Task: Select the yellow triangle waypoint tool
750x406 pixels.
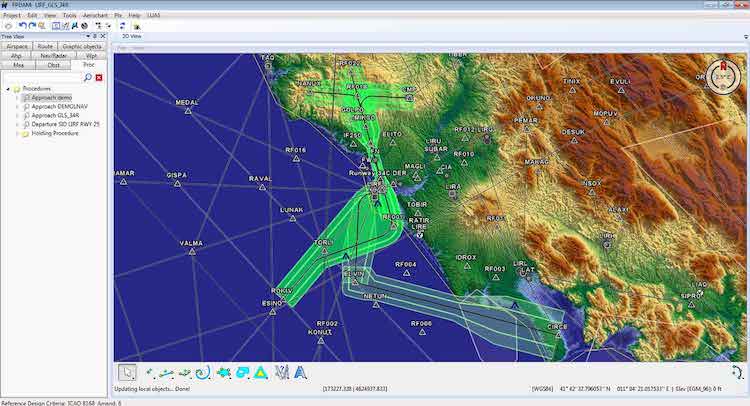Action: pos(261,373)
